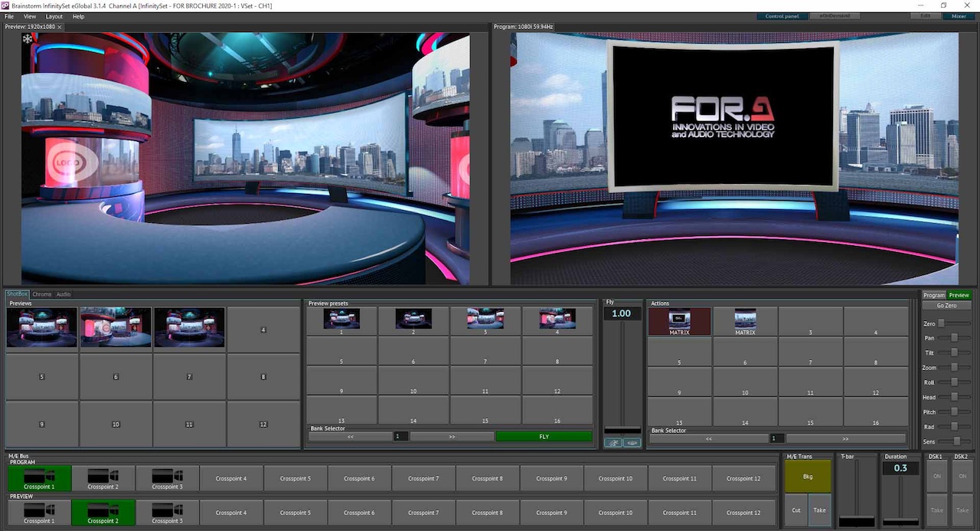This screenshot has width=980, height=531.
Task: Select Preview bus Crosspoint 3 camera
Action: click(x=168, y=513)
